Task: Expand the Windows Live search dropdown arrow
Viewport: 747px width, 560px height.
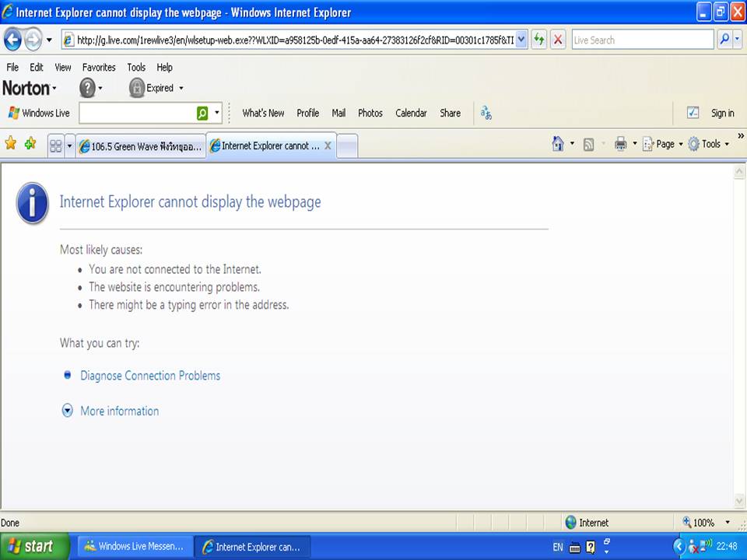Action: (x=217, y=114)
